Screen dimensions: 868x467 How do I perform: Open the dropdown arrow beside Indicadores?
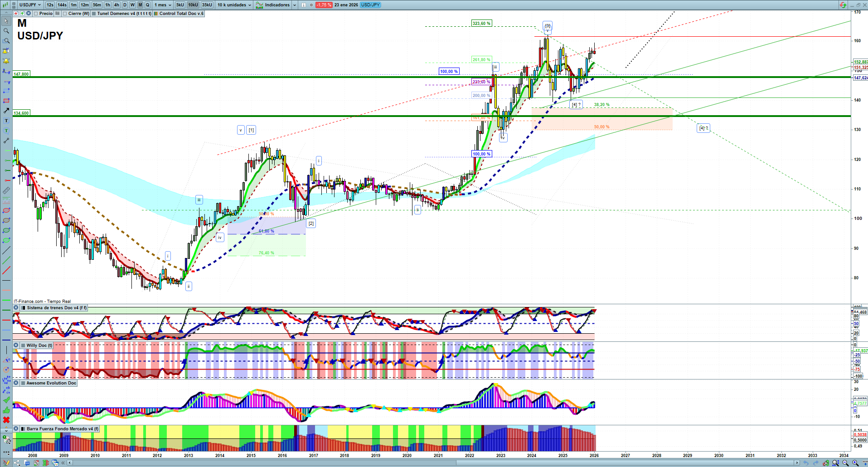[x=295, y=5]
